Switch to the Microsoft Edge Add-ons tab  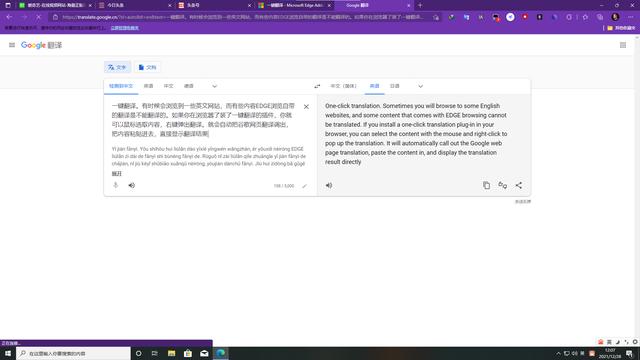[x=294, y=5]
